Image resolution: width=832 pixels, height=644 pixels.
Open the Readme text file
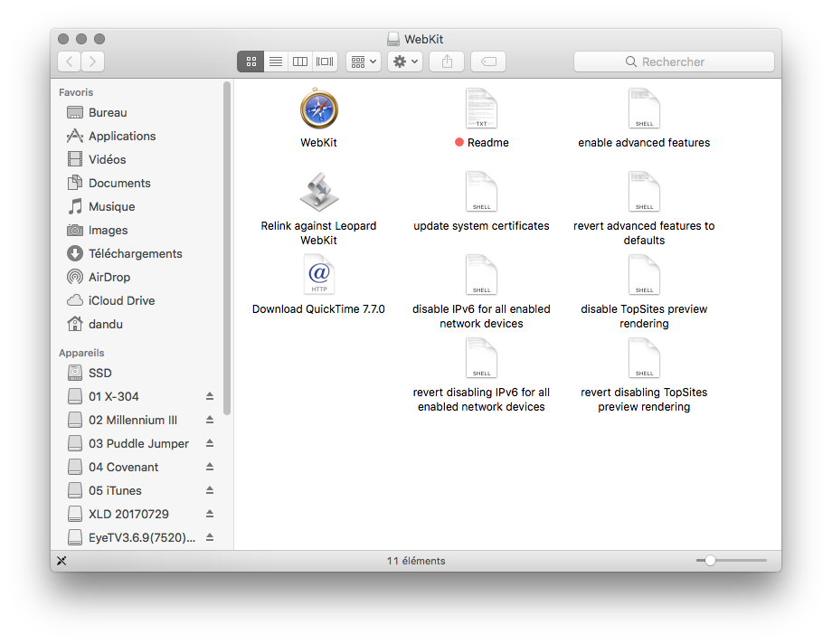481,109
